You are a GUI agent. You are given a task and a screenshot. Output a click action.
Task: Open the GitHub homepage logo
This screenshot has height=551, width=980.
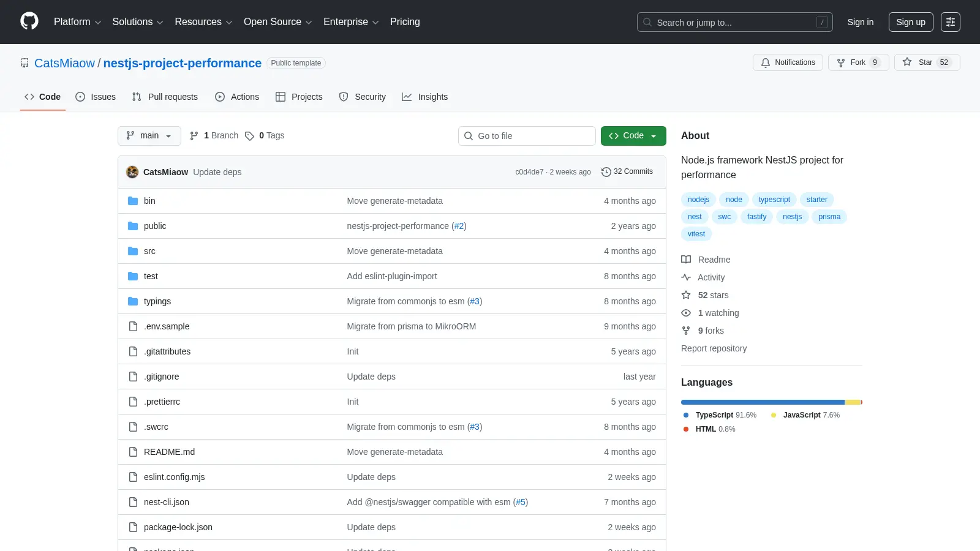click(x=29, y=21)
